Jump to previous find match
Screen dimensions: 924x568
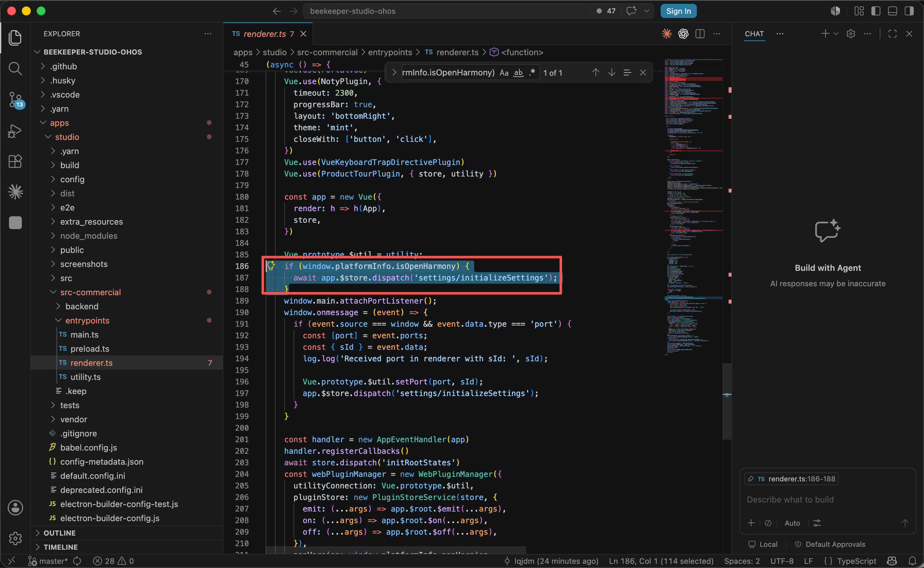point(595,73)
